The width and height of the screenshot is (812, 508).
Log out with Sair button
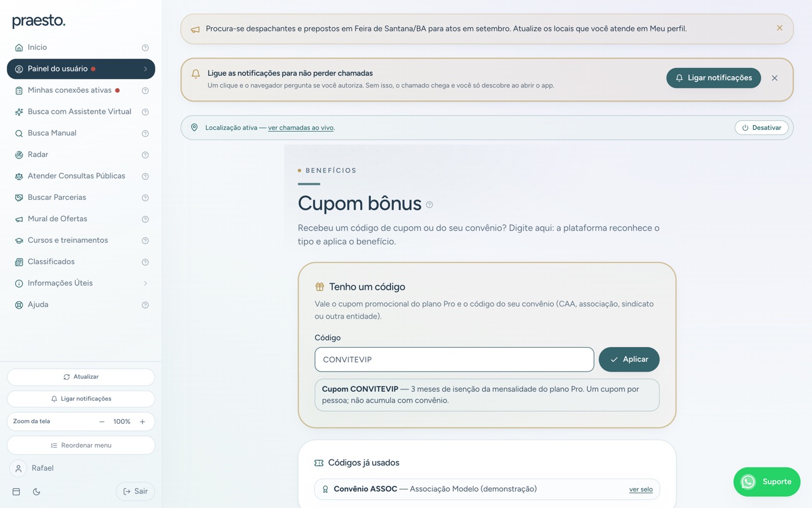click(x=135, y=492)
